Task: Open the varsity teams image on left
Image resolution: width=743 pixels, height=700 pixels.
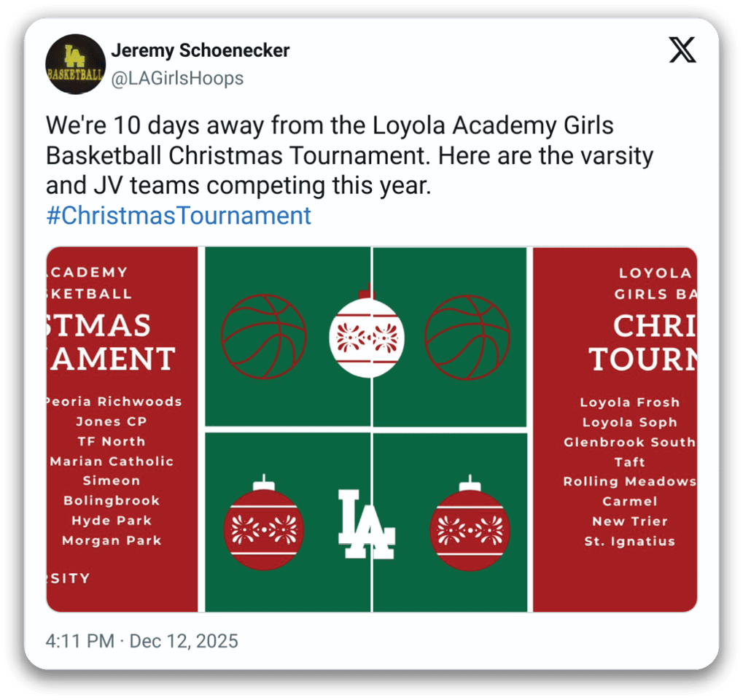Action: (x=122, y=429)
